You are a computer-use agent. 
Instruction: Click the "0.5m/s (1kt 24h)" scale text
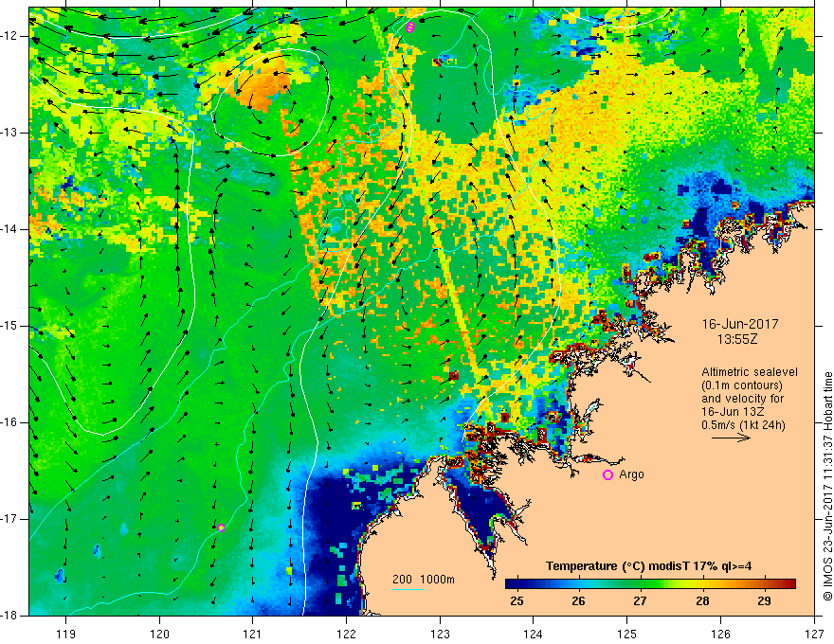click(743, 425)
